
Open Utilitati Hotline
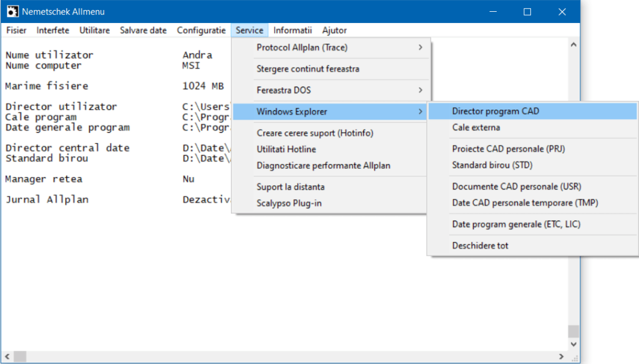[331, 150]
